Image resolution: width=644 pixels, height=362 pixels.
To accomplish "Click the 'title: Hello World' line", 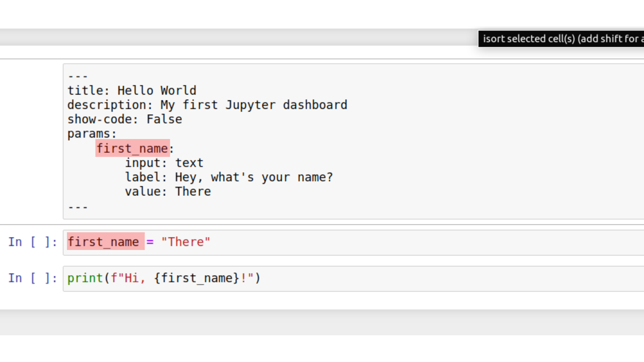I will pos(132,91).
